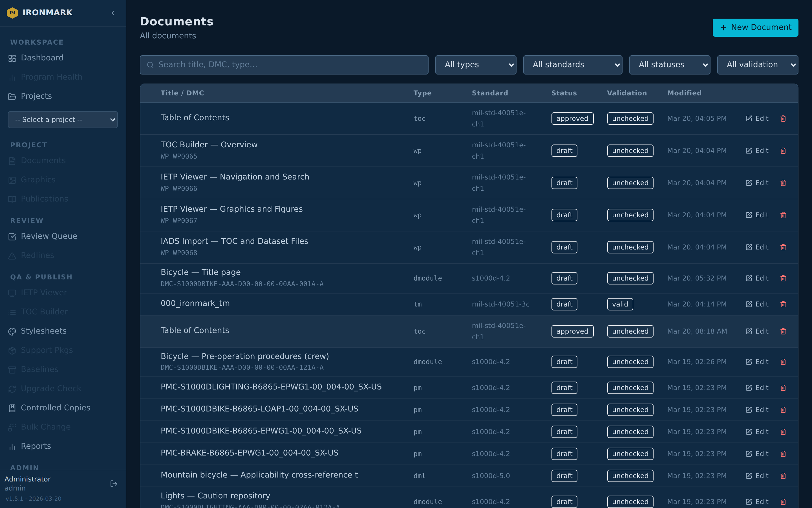Edit PMC-BRAKE-B6865-EPWG1 document
This screenshot has width=812, height=508.
click(757, 454)
